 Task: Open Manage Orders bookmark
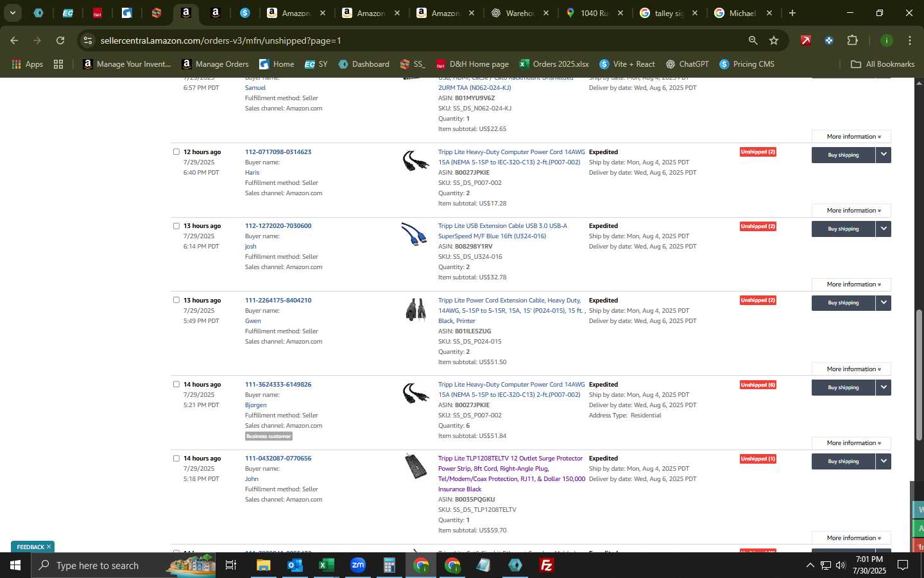pyautogui.click(x=215, y=64)
